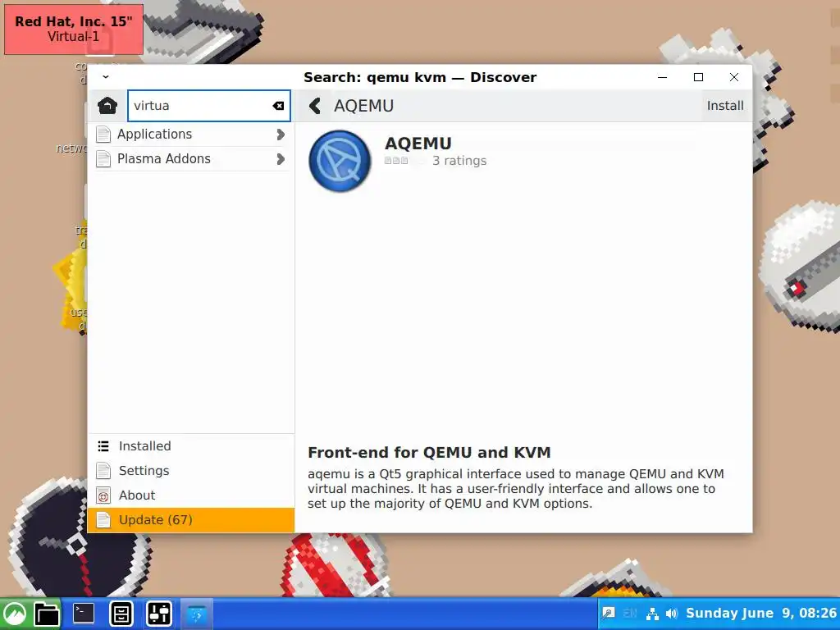Click the Installed list icon

[x=103, y=445]
